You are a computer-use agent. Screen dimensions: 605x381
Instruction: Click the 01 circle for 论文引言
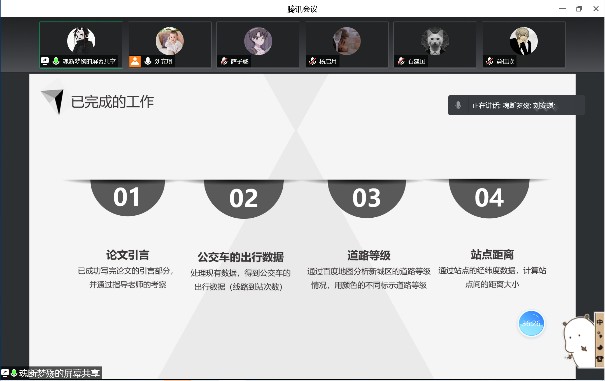(127, 197)
